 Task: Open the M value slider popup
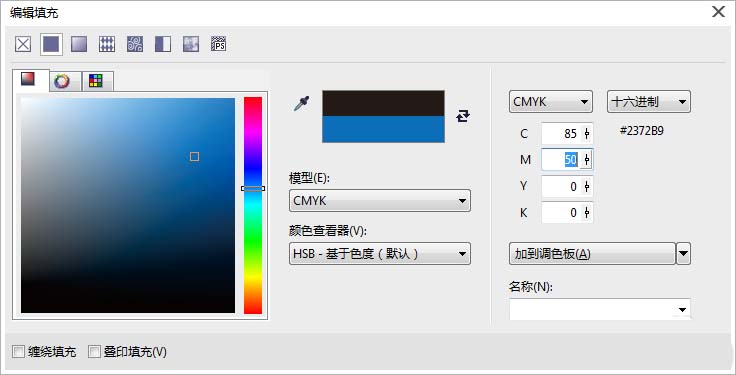tap(587, 160)
